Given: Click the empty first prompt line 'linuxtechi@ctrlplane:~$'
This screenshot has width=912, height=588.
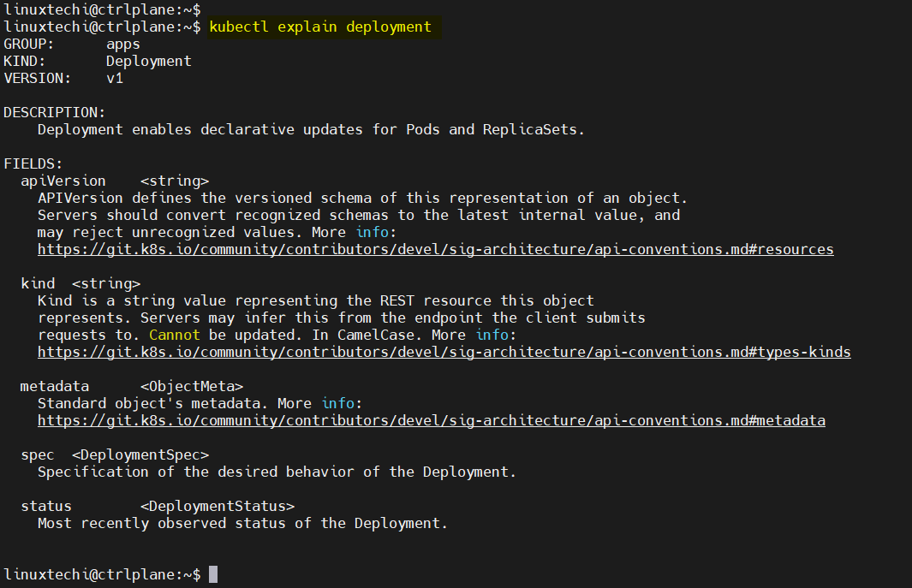Looking at the screenshot, I should coord(103,9).
